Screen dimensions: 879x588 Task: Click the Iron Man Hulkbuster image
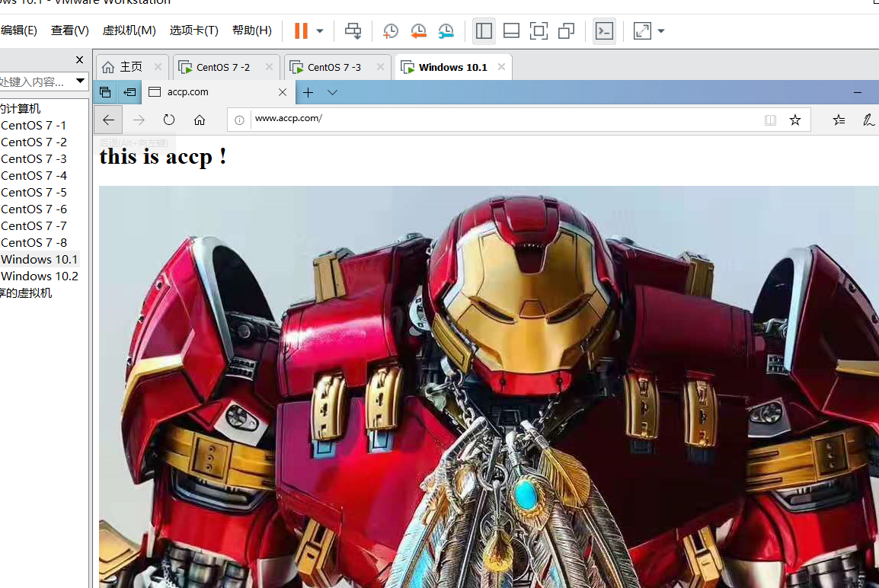[489, 387]
